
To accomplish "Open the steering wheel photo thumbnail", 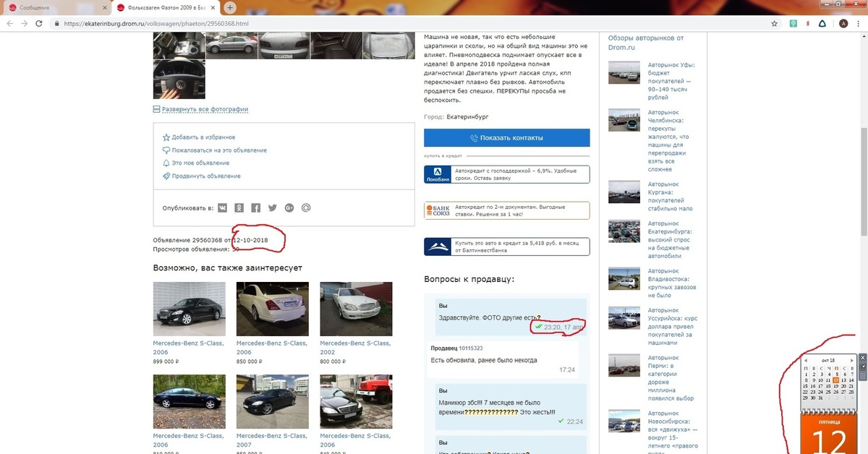I will (179, 79).
